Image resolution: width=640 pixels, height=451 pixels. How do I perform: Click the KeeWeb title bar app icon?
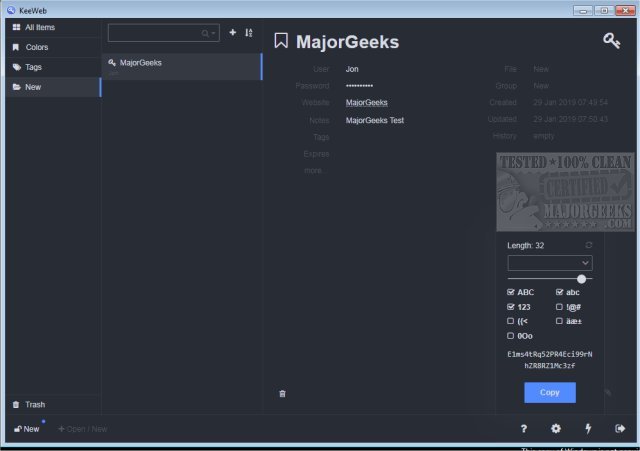[11, 10]
